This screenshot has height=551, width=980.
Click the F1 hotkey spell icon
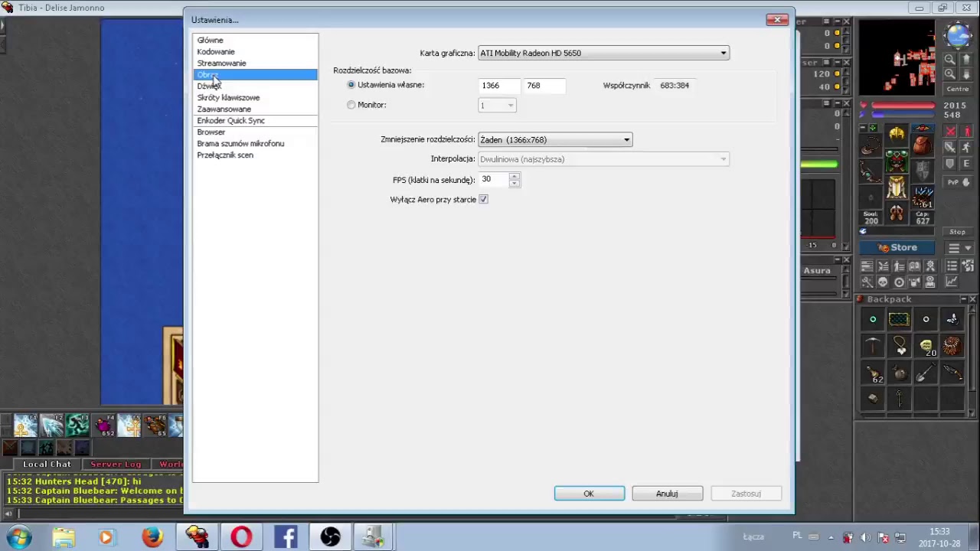25,425
